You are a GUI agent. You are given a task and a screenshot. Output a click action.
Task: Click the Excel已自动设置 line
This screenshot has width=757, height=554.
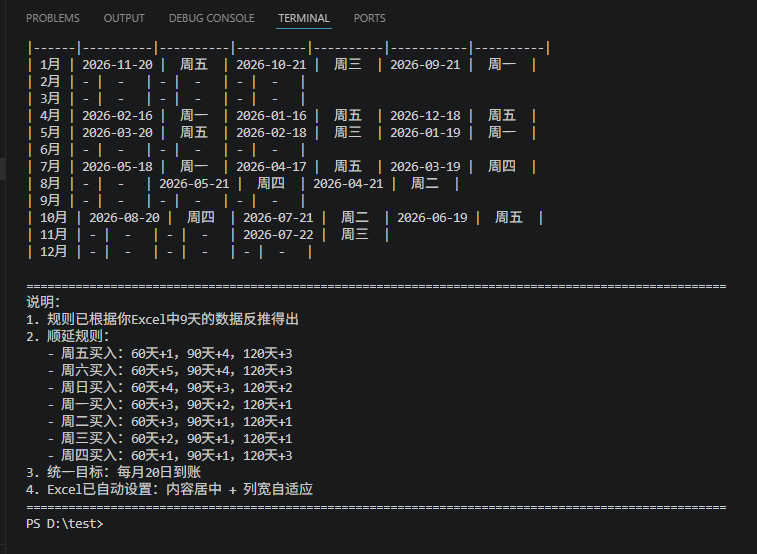[x=169, y=489]
